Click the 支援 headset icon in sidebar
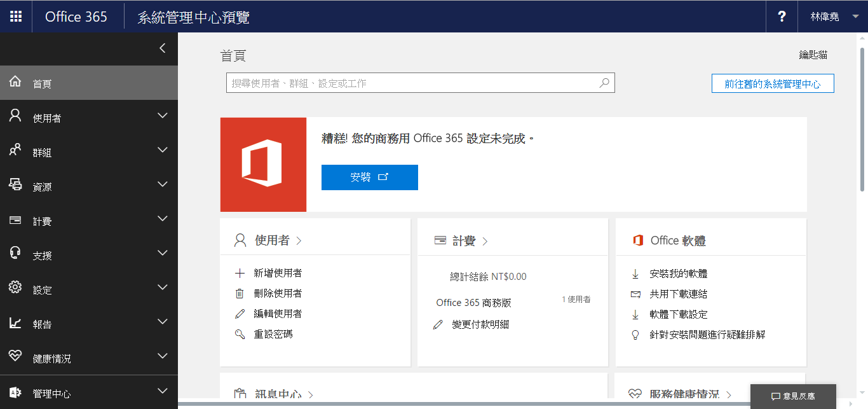 [15, 254]
